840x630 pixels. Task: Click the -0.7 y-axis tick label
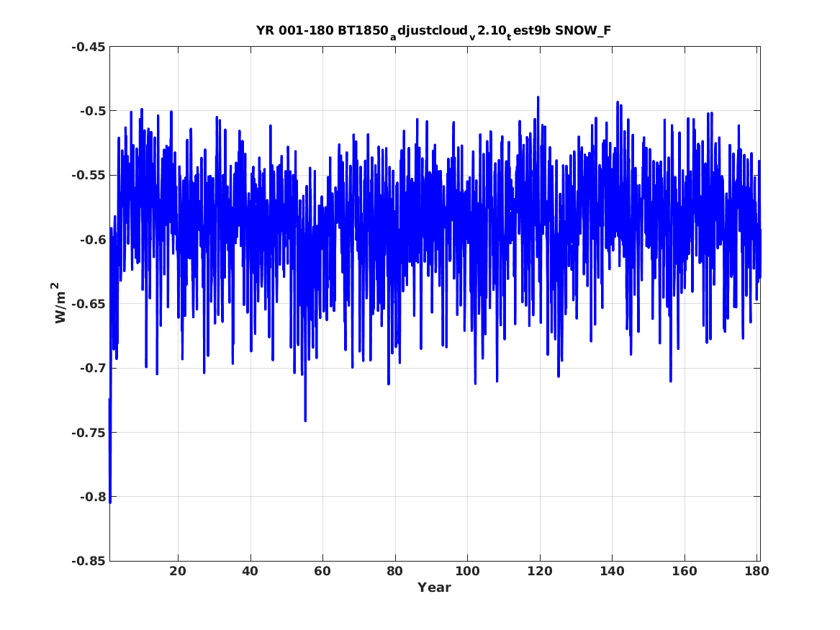[x=93, y=368]
